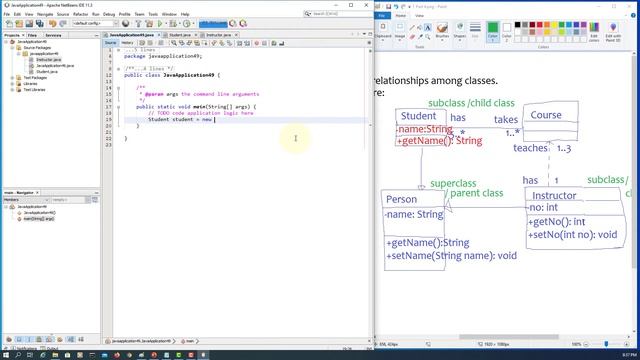Viewport: 640px width, 360px height.
Task: Click Undo arrow in Paint title bar
Action: pyautogui.click(x=396, y=7)
